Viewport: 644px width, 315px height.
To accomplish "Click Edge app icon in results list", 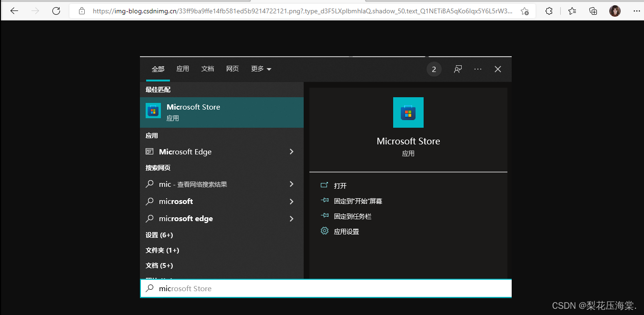I will [x=149, y=152].
